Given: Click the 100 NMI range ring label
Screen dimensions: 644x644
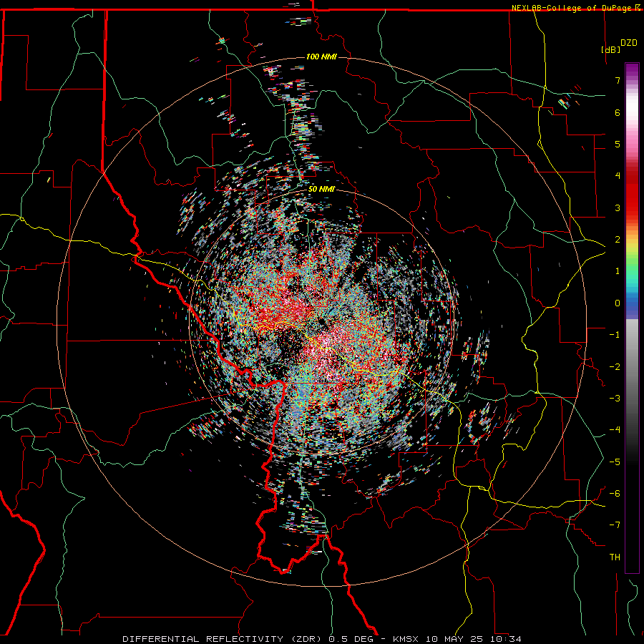Looking at the screenshot, I should point(321,57).
